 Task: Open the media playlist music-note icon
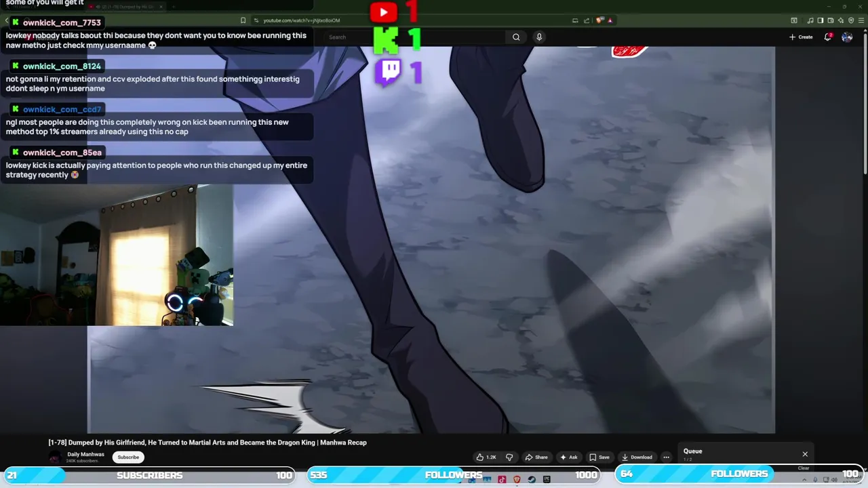click(810, 20)
